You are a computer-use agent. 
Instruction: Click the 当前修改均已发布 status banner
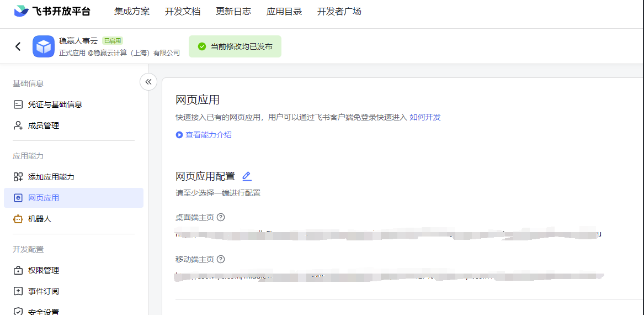tap(235, 46)
